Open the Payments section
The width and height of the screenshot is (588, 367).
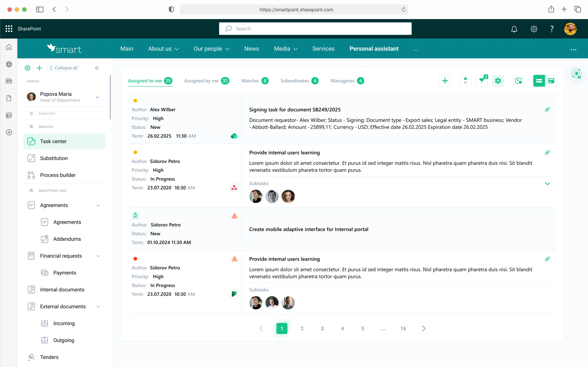click(65, 272)
